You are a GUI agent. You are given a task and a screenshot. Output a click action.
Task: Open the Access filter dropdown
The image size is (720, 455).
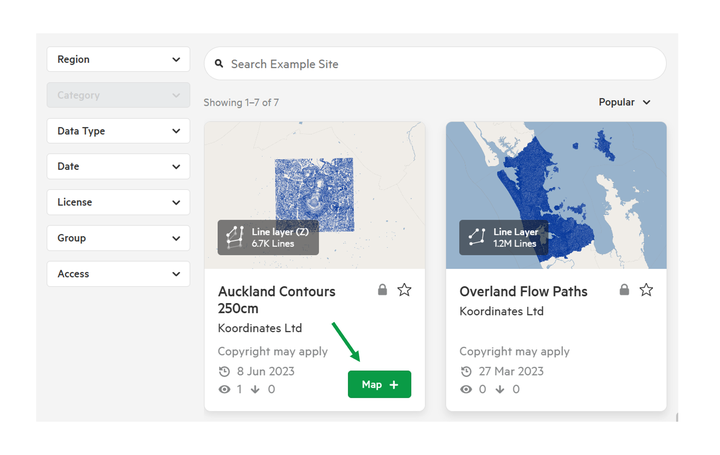118,274
